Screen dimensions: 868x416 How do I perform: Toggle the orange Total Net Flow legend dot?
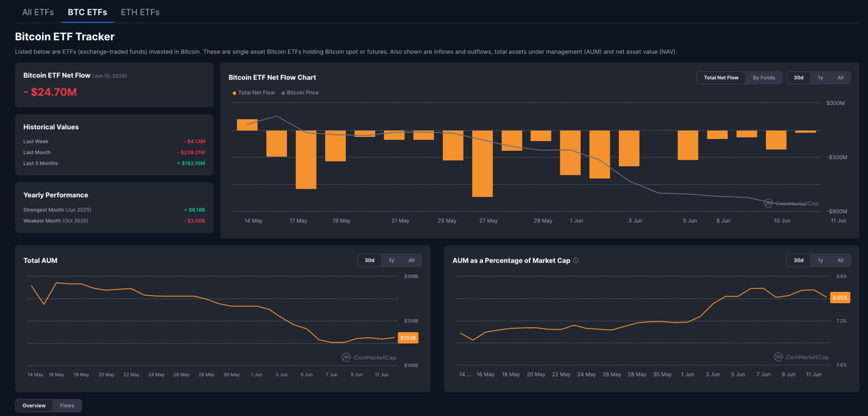coord(234,93)
